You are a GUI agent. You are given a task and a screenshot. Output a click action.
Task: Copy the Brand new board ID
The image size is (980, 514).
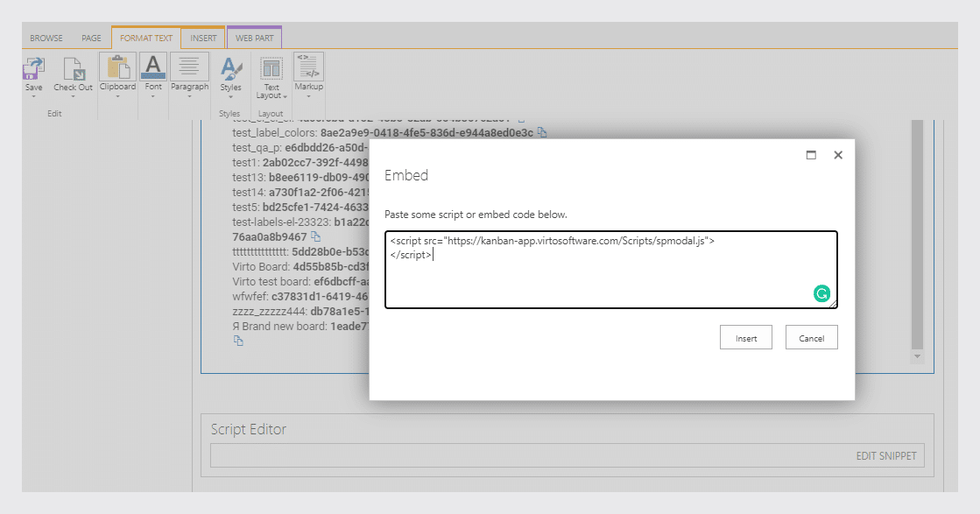(x=238, y=341)
